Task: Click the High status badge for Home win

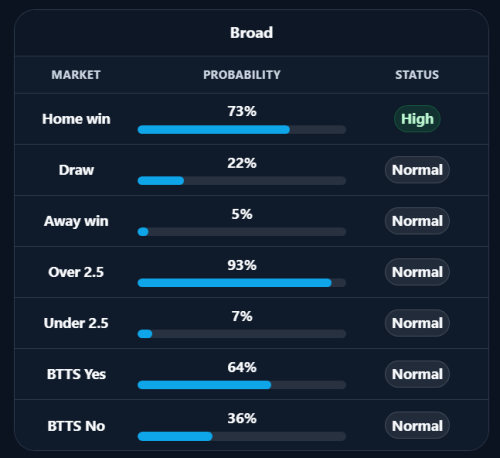Action: (x=417, y=119)
